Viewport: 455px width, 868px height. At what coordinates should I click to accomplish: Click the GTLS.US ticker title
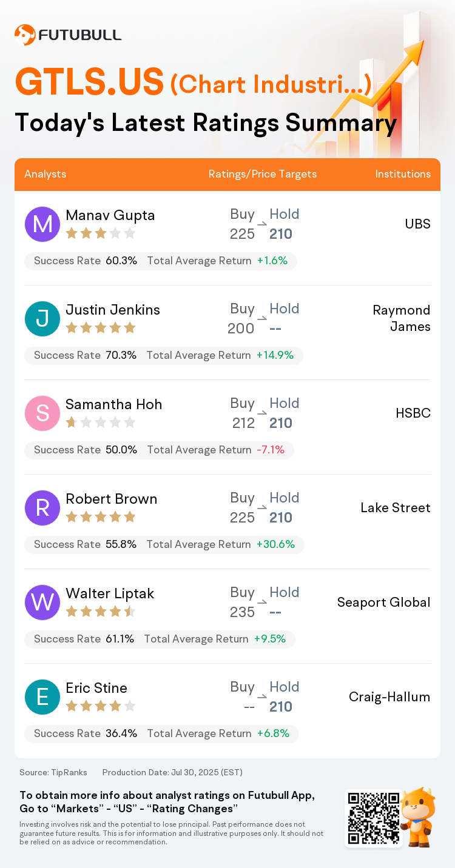tap(89, 82)
